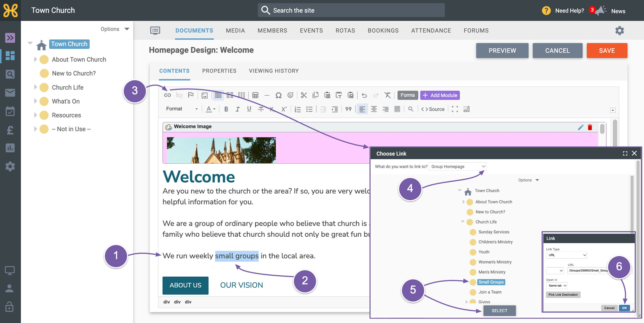Viewport: 644px width, 323px height.
Task: Switch to the Members tab
Action: click(272, 31)
